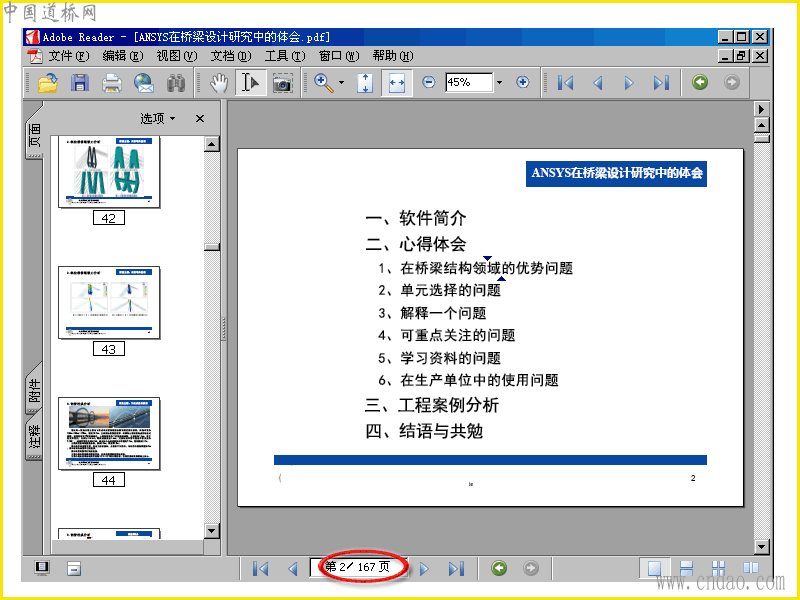Image resolution: width=800 pixels, height=600 pixels.
Task: Toggle Continuous page layout in bottom bar
Action: (x=687, y=568)
